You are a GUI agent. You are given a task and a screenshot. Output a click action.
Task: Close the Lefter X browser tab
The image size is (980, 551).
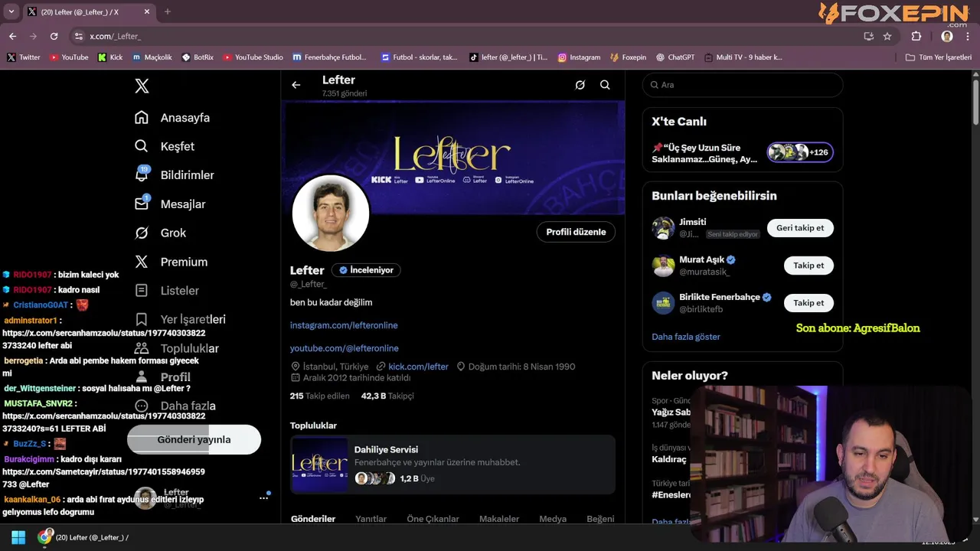[x=147, y=11]
